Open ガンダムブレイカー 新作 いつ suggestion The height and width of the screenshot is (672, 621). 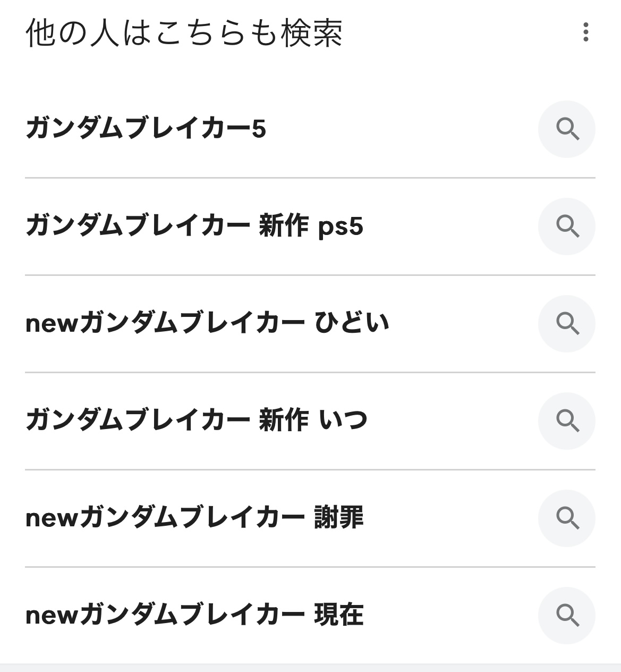(x=196, y=421)
